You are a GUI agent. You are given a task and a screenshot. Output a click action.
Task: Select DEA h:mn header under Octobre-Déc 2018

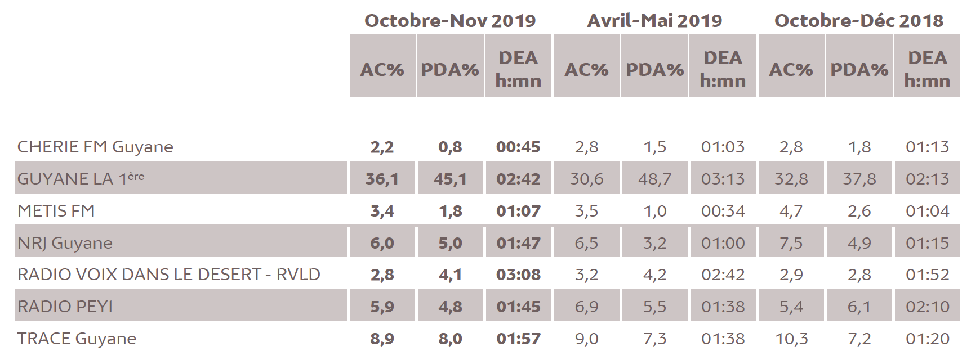pyautogui.click(x=927, y=69)
